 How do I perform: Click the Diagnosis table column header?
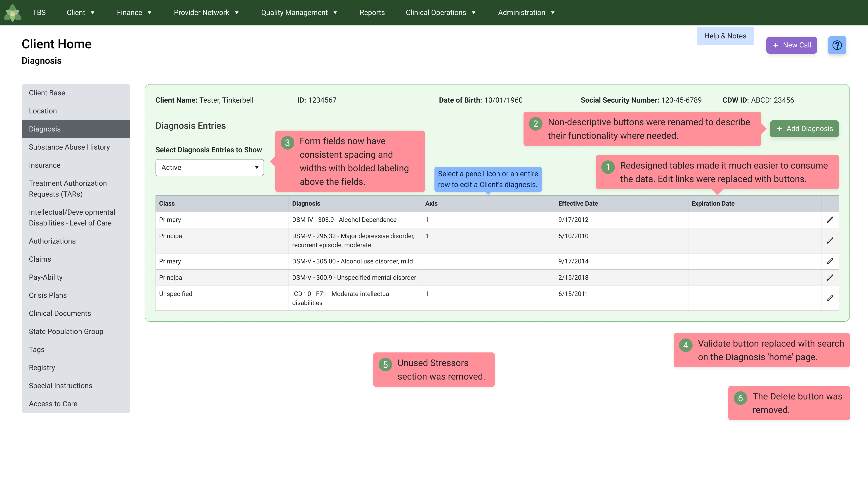click(x=355, y=203)
